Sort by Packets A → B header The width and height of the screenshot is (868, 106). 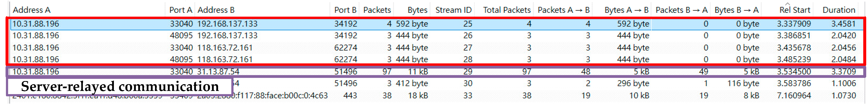[x=563, y=10]
